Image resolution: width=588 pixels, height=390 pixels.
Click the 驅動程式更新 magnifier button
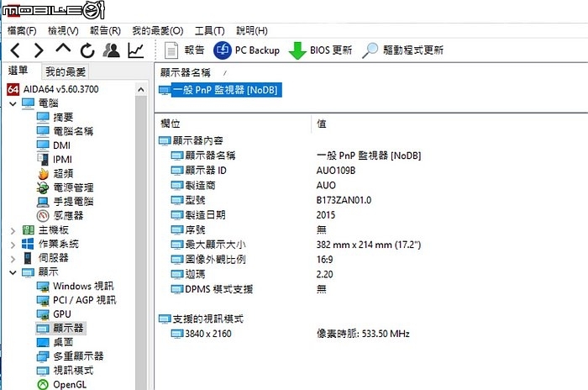pos(402,50)
